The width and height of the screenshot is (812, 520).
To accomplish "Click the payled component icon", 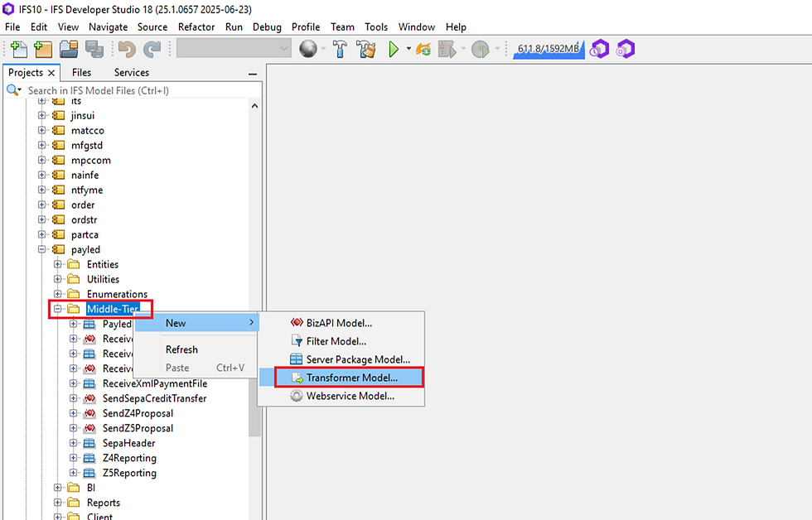I will 59,249.
